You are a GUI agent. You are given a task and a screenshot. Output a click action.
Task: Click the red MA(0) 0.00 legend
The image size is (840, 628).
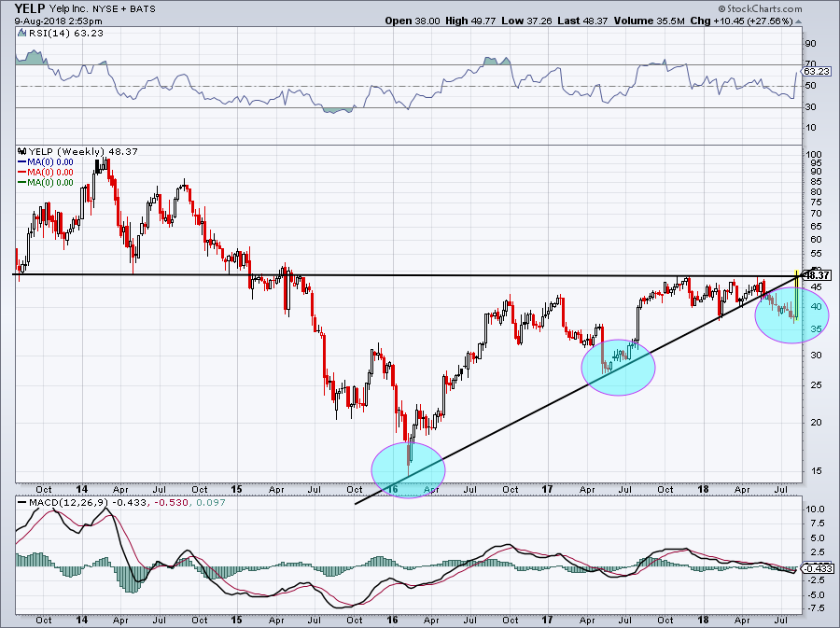(46, 172)
